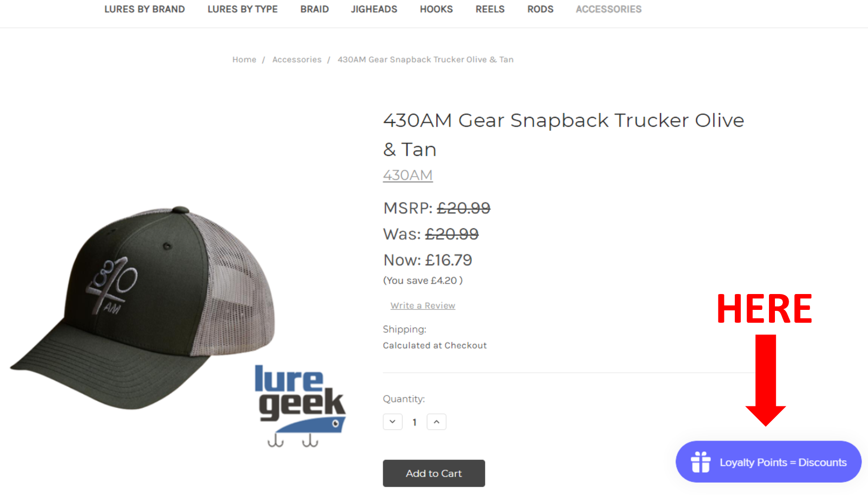This screenshot has height=495, width=868.
Task: Open the 430AM brand link
Action: coord(408,175)
